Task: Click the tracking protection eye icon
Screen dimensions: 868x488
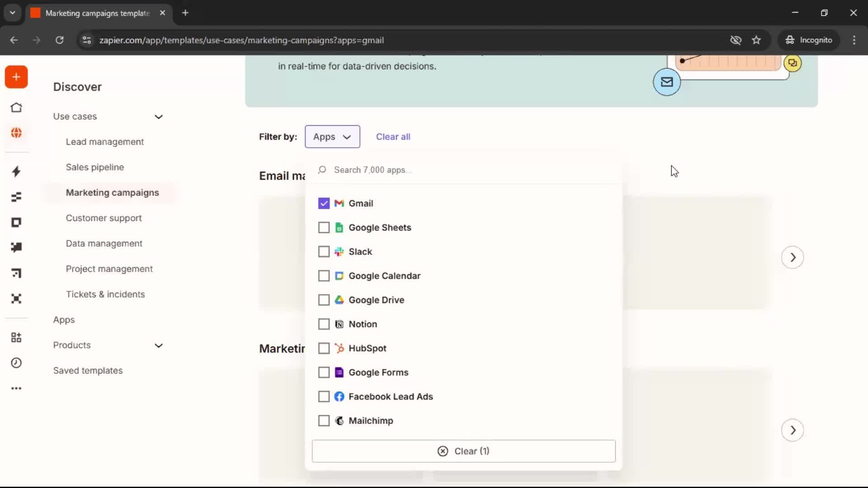Action: tap(736, 40)
